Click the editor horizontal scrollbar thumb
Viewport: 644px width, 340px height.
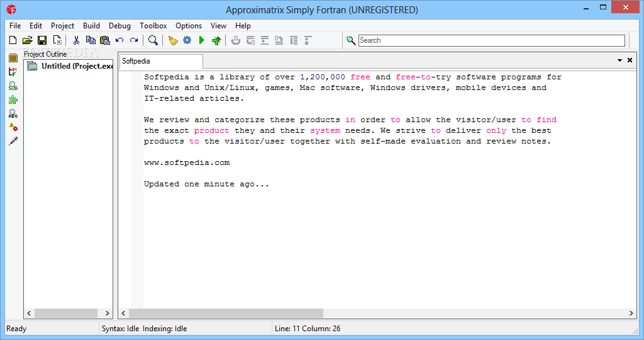tap(226, 314)
